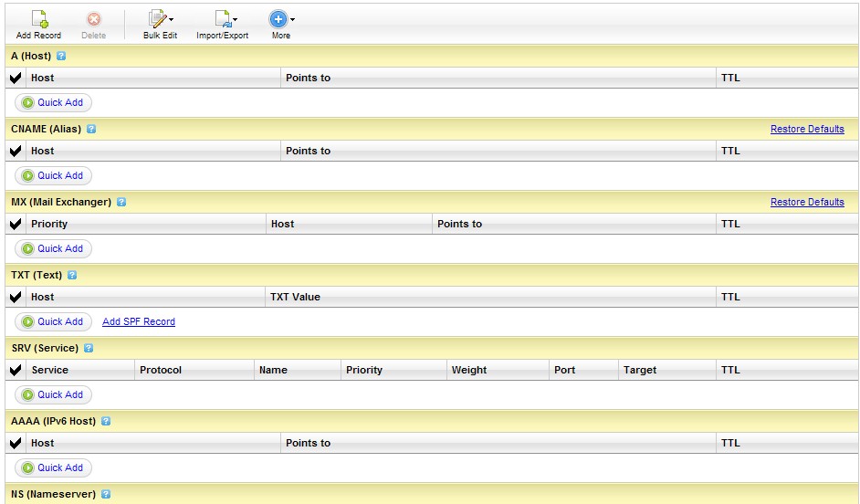Quick Add a record under AAAA (IPv6 Host)
The height and width of the screenshot is (504, 860).
53,467
